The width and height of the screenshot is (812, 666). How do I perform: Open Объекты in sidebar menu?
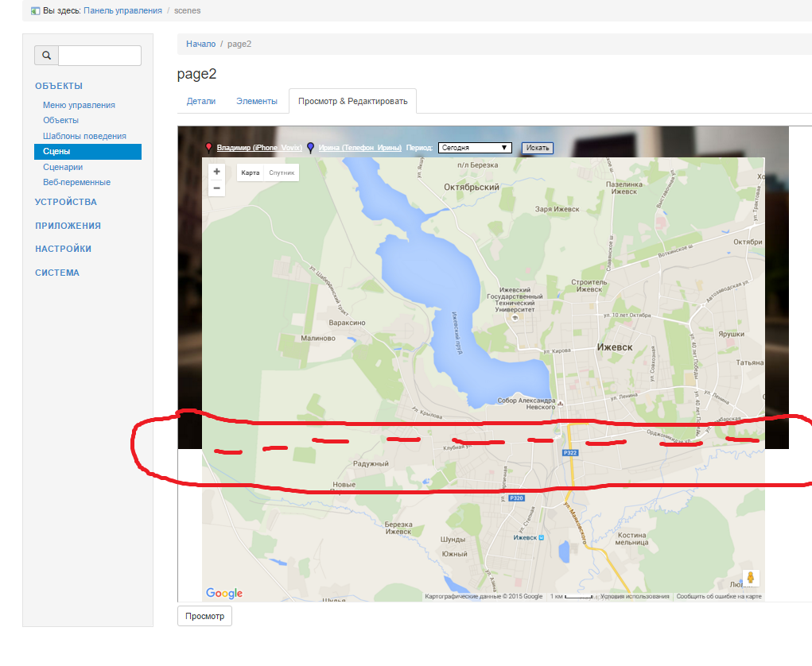[x=60, y=120]
